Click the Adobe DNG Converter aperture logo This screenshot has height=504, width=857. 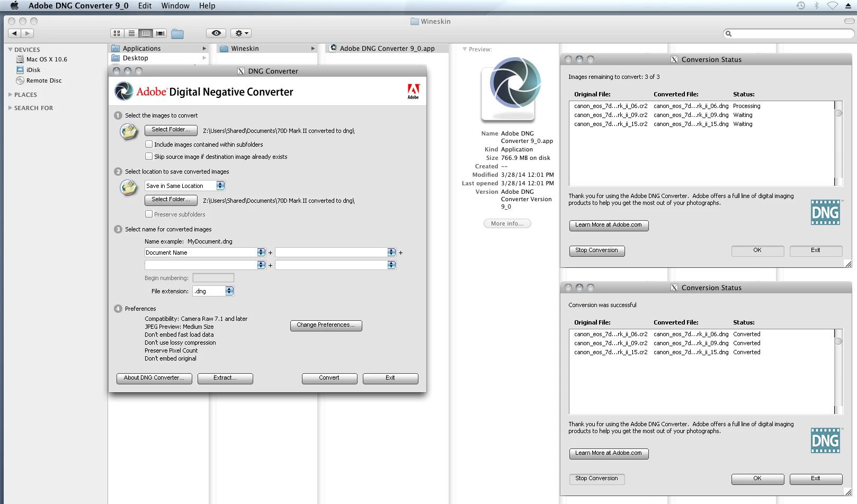(x=124, y=91)
